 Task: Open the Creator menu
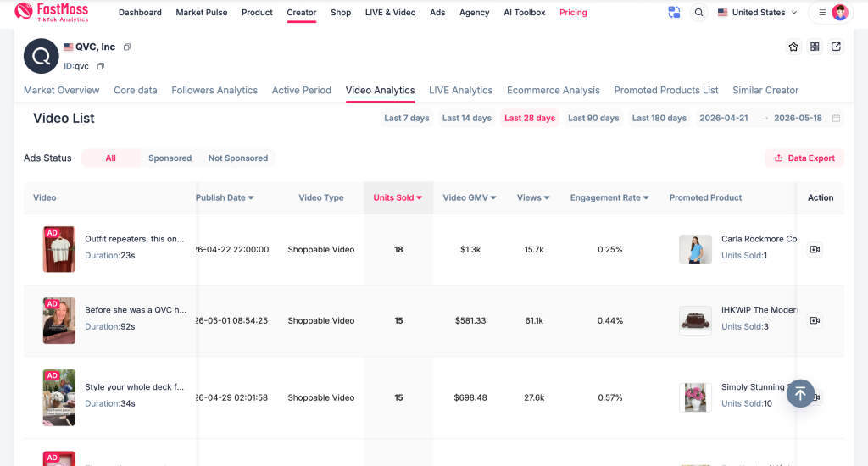pyautogui.click(x=302, y=12)
